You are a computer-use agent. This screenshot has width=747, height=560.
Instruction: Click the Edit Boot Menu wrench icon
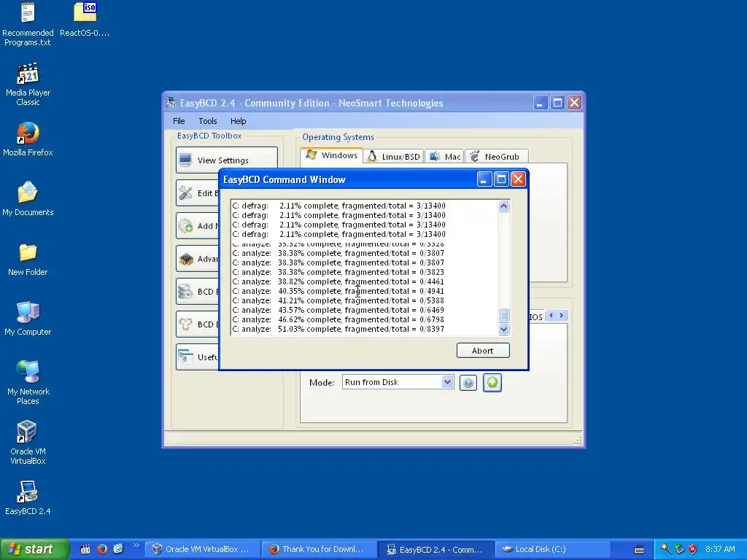point(186,192)
